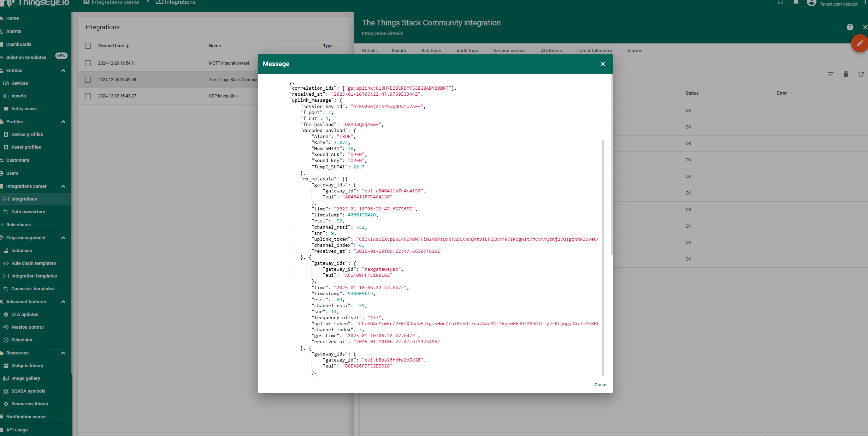
Task: Open Rule chains in sidebar
Action: pos(18,225)
